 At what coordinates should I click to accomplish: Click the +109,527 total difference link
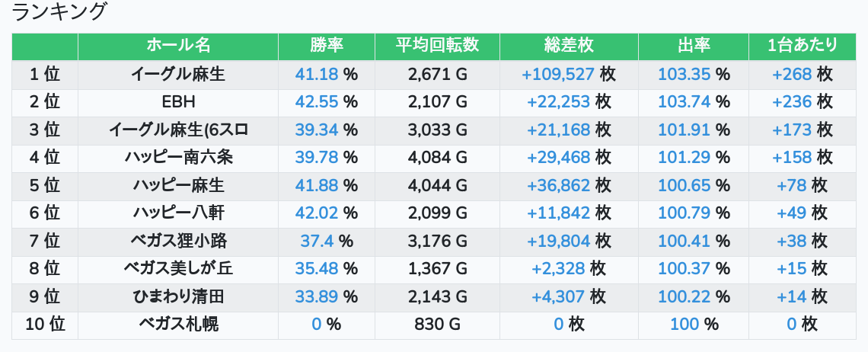pos(558,75)
